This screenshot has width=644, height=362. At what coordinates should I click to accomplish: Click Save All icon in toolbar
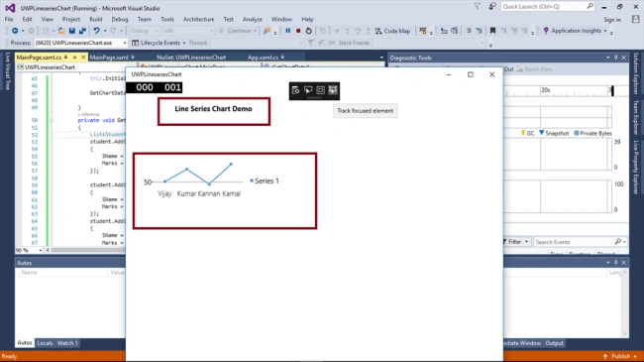tap(82, 31)
